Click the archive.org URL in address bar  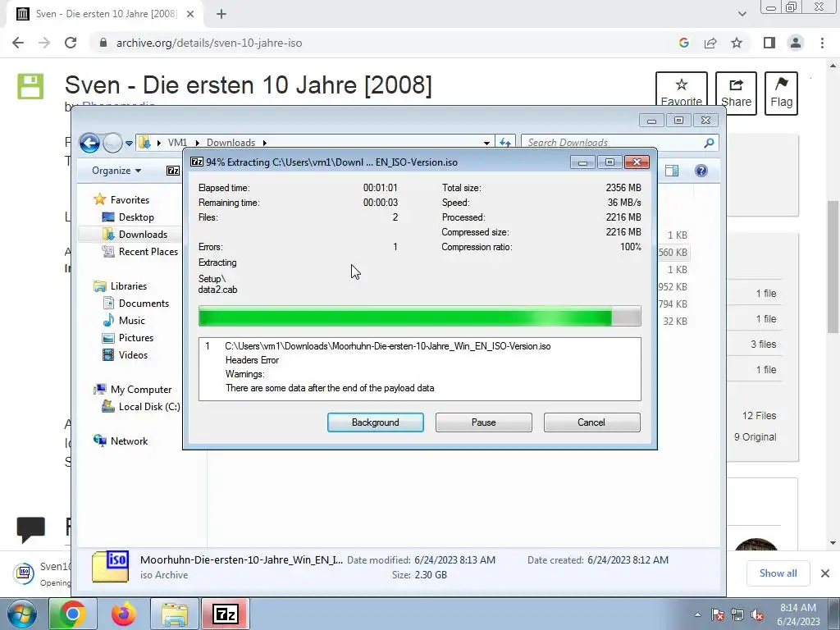pos(209,43)
